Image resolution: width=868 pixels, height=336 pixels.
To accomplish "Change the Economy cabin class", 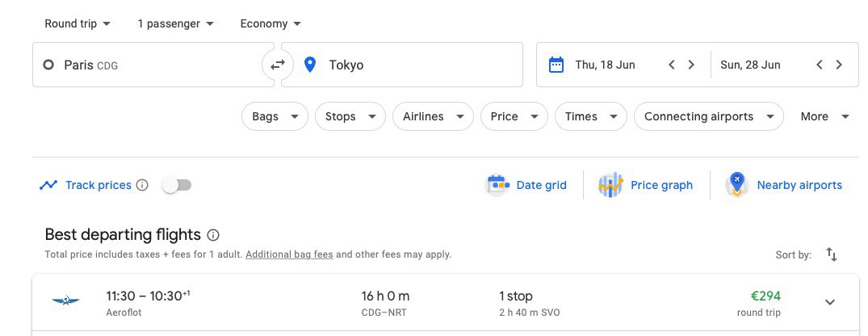I will pyautogui.click(x=270, y=23).
